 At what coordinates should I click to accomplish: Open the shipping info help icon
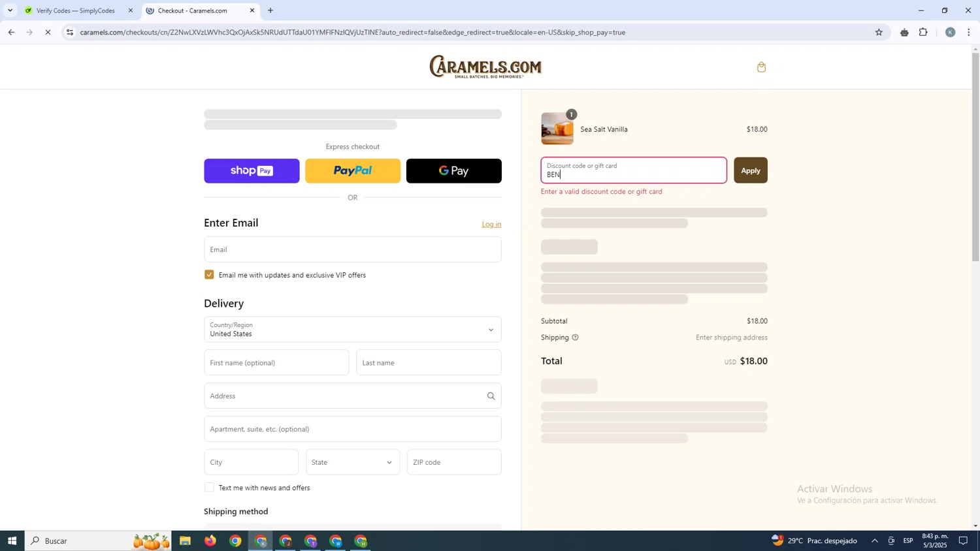pyautogui.click(x=575, y=338)
